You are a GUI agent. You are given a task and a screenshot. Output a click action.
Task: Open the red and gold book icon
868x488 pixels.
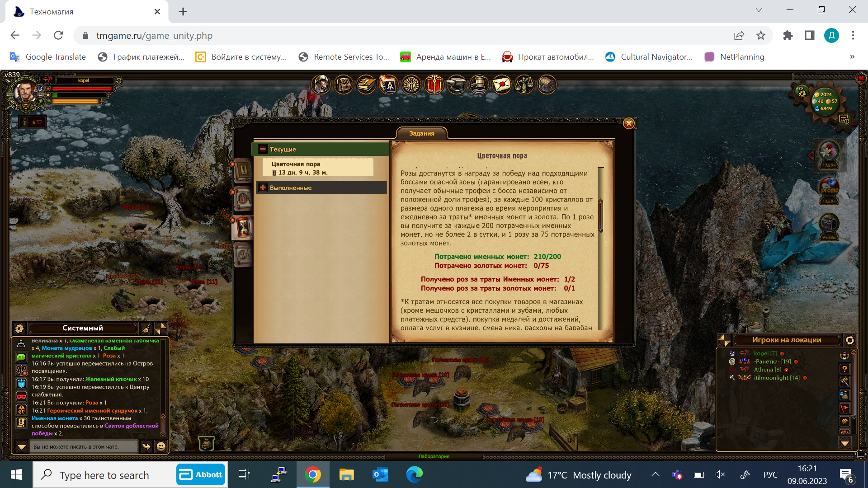(434, 84)
